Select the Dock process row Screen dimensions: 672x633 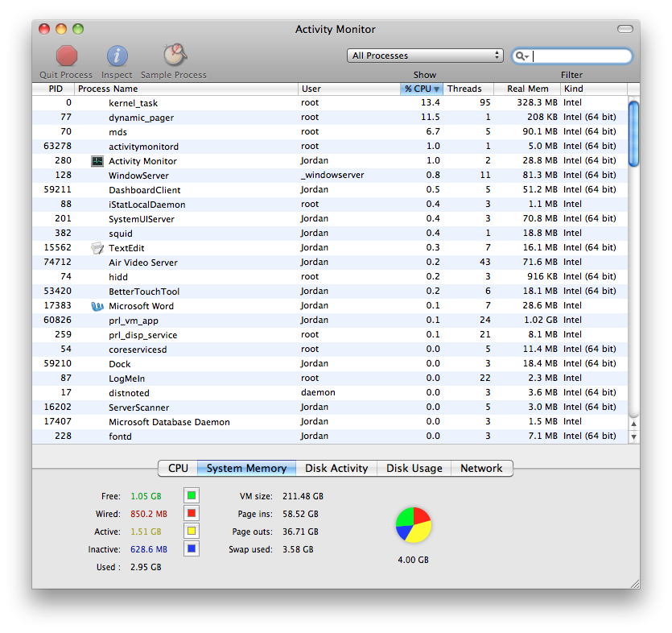[330, 364]
